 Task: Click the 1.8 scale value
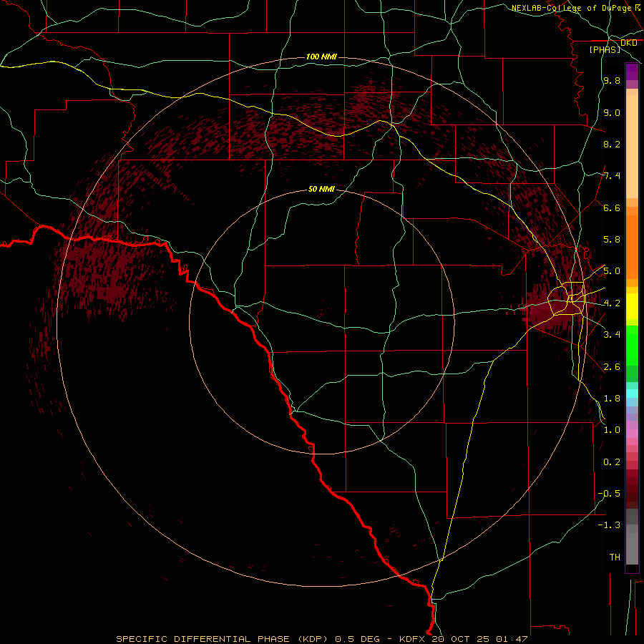tap(612, 399)
